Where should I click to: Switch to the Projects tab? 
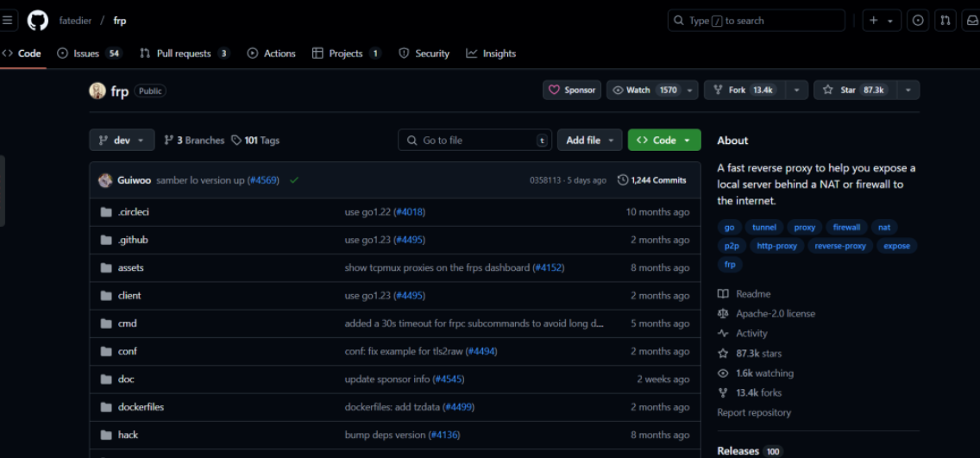[x=346, y=53]
